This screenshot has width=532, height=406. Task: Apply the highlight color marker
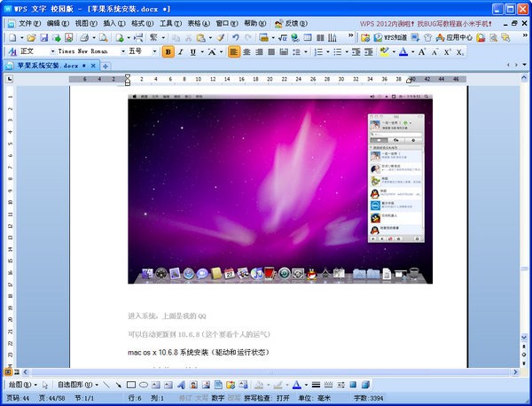click(x=385, y=52)
